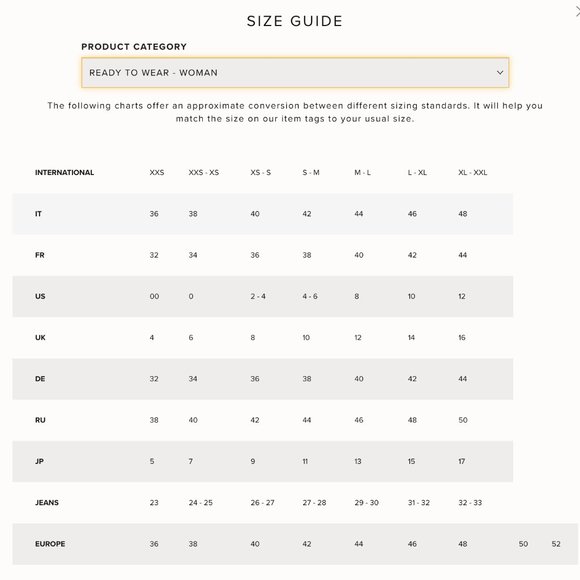Open the Product Category dropdown
The height and width of the screenshot is (580, 580).
[295, 72]
